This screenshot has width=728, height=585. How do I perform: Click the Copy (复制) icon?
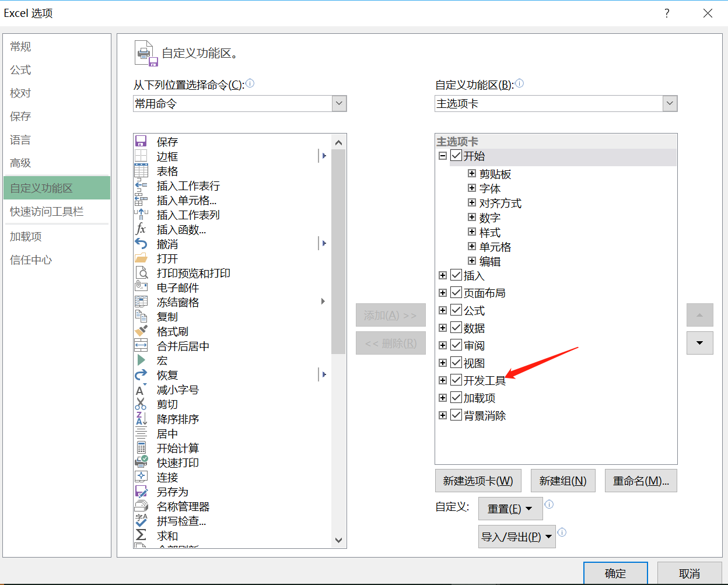click(141, 316)
